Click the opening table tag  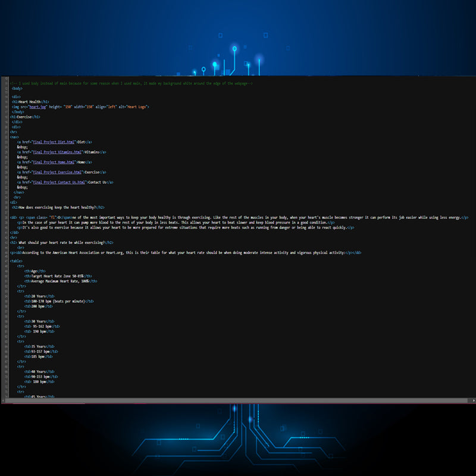[x=16, y=261]
